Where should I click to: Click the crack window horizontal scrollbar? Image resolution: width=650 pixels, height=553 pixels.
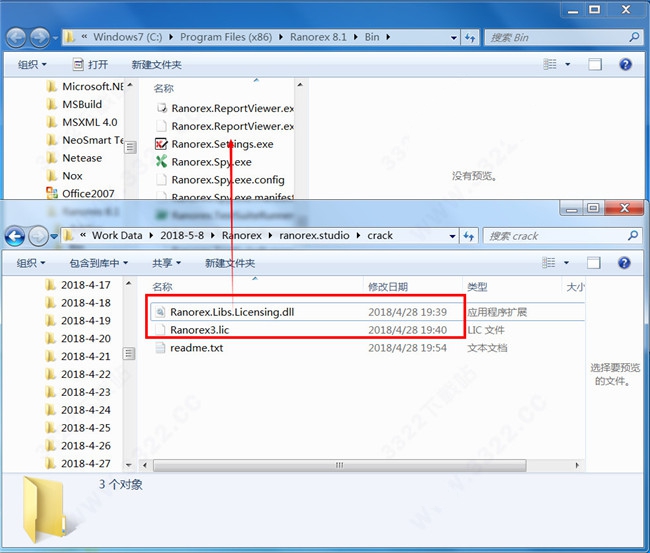340,465
